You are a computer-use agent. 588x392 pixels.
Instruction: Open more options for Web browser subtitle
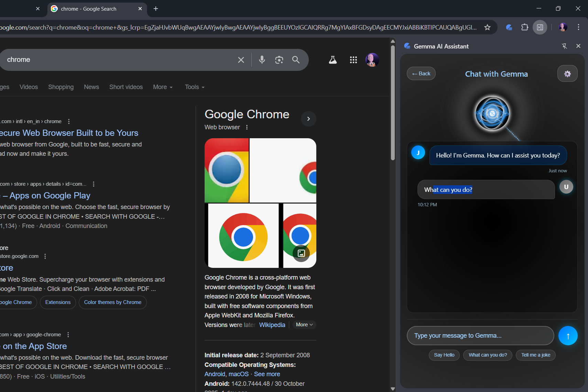click(x=247, y=127)
